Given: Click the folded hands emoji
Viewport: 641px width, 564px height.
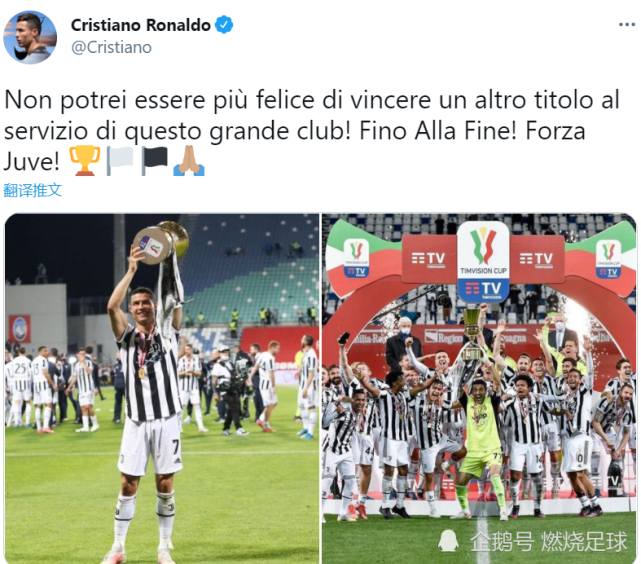Looking at the screenshot, I should click(x=189, y=161).
